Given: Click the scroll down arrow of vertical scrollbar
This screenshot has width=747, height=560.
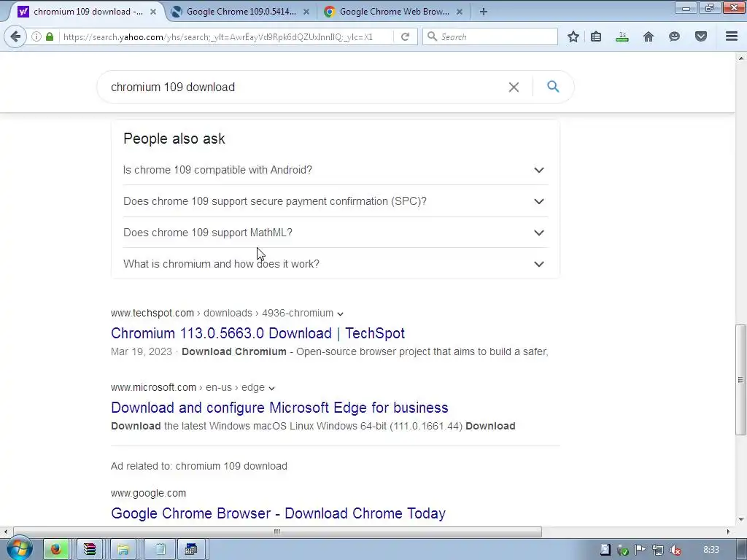Looking at the screenshot, I should 740,519.
